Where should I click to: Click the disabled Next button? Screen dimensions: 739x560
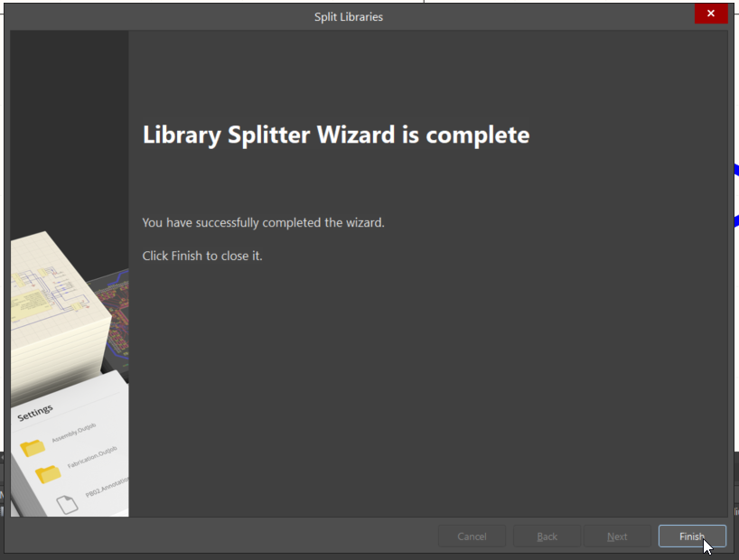pos(617,537)
